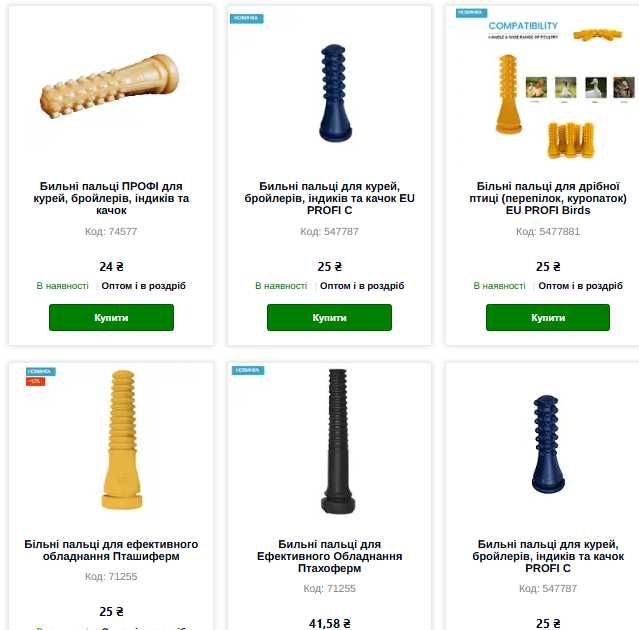The image size is (639, 630).
Task: Click the Новинка badge on compatibility card
Action: coord(472,13)
